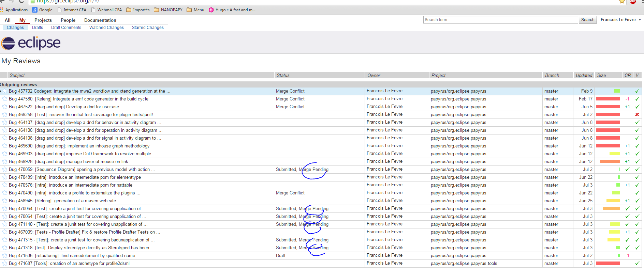
Task: Open the Projects menu
Action: click(x=43, y=20)
